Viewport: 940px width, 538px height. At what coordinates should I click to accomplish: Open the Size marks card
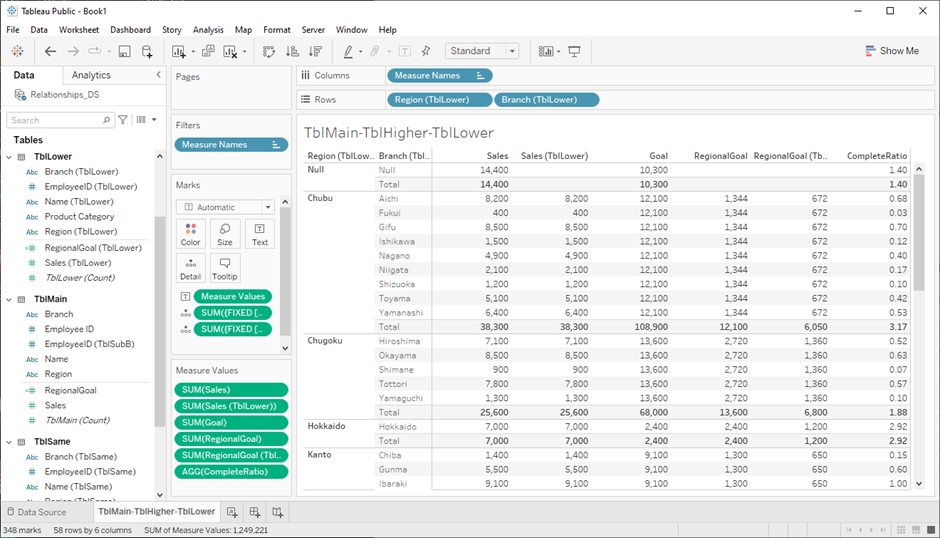click(225, 234)
